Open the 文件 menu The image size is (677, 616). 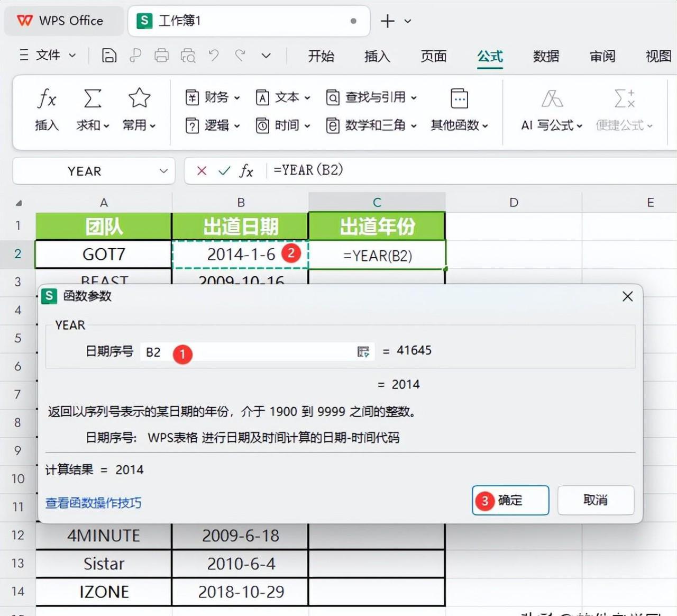(x=48, y=55)
